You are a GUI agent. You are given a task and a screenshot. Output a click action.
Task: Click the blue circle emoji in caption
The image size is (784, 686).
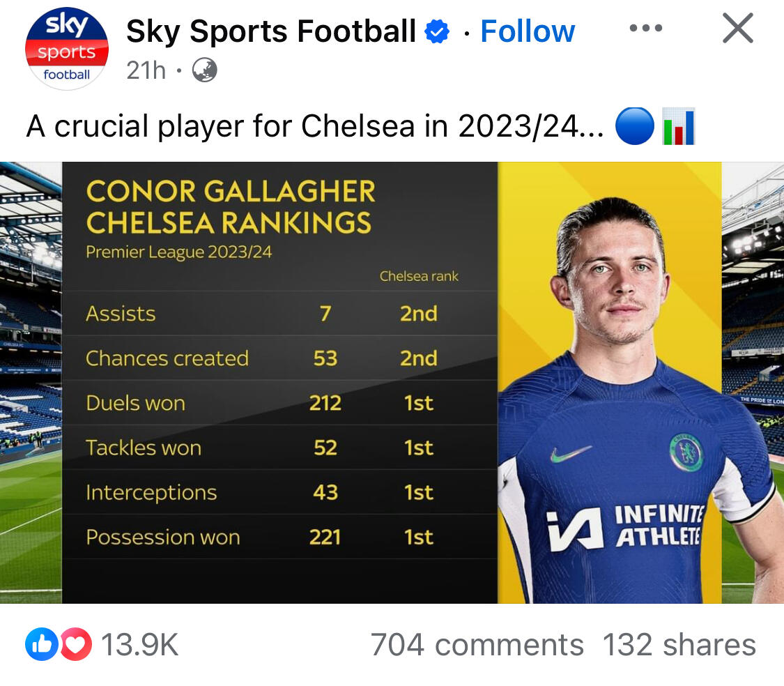(x=635, y=127)
